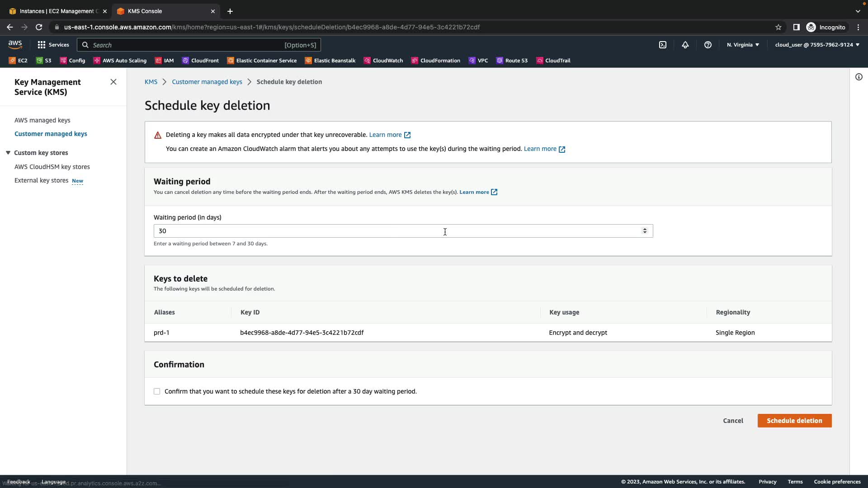This screenshot has height=488, width=868.
Task: Open the info panel icon on the right edge
Action: 859,77
